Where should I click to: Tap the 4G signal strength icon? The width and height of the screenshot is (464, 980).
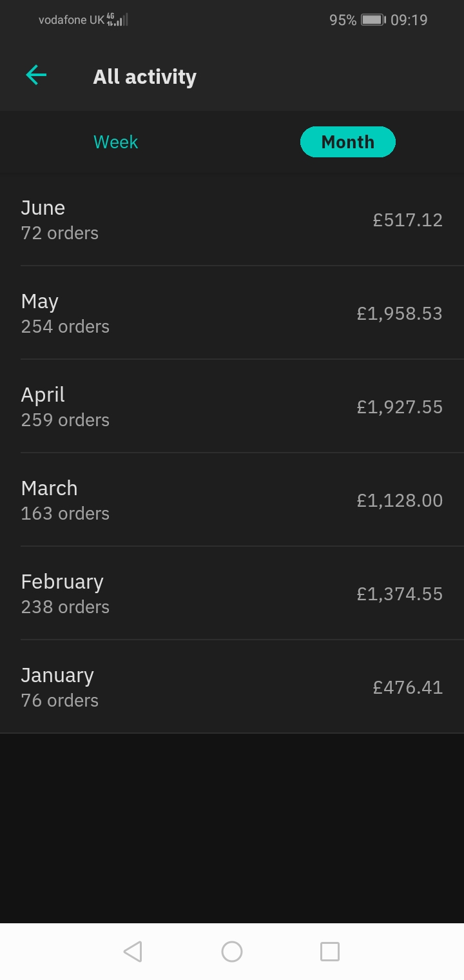(117, 20)
